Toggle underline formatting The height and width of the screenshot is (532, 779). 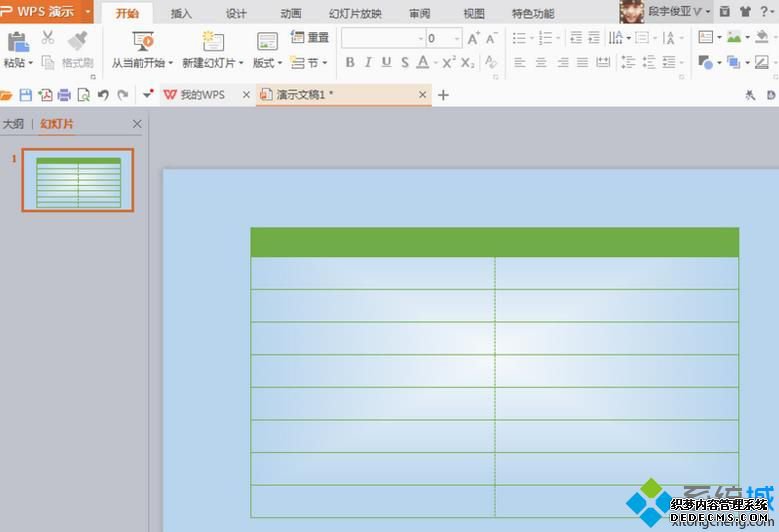(386, 62)
